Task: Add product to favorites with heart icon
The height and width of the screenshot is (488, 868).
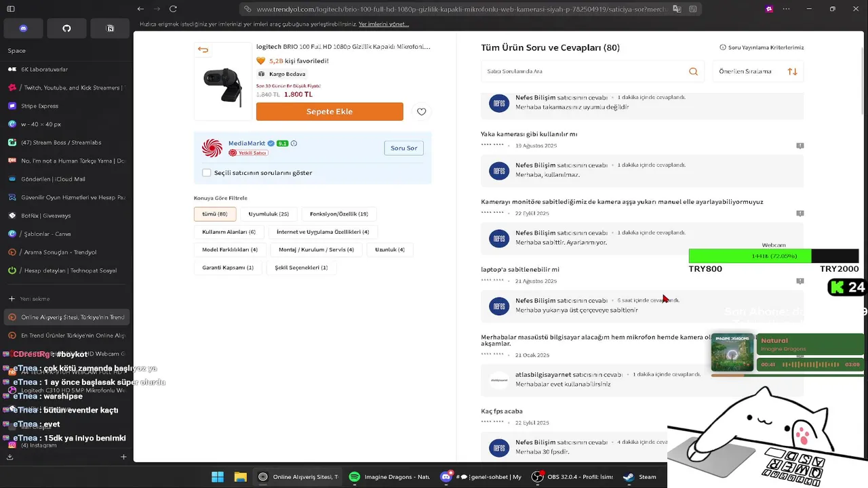Action: [x=422, y=112]
